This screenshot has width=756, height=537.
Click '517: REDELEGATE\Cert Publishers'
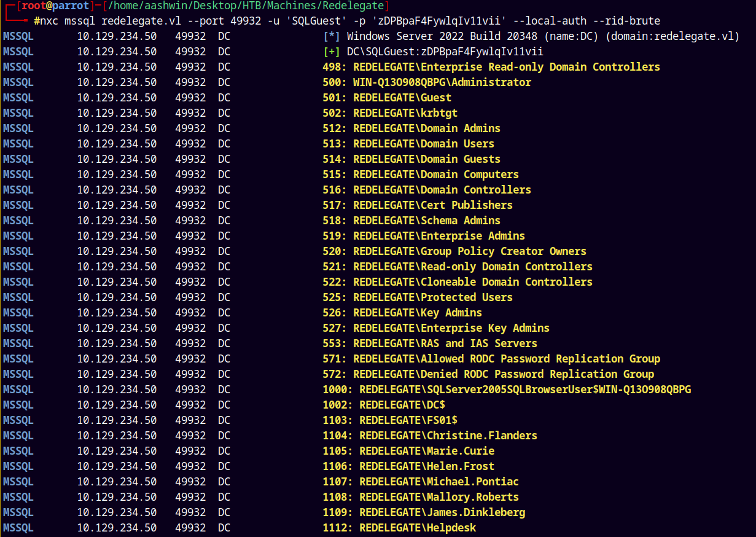point(418,206)
